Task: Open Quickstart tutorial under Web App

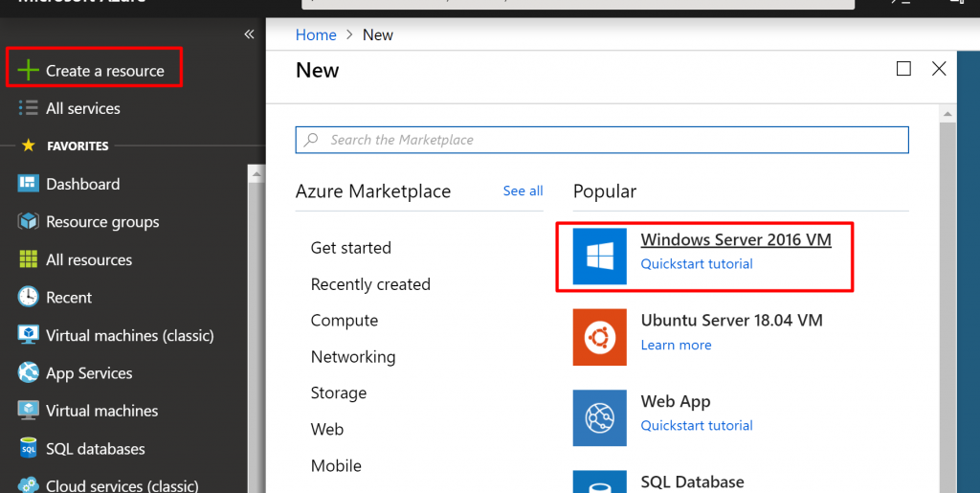Action: point(697,426)
